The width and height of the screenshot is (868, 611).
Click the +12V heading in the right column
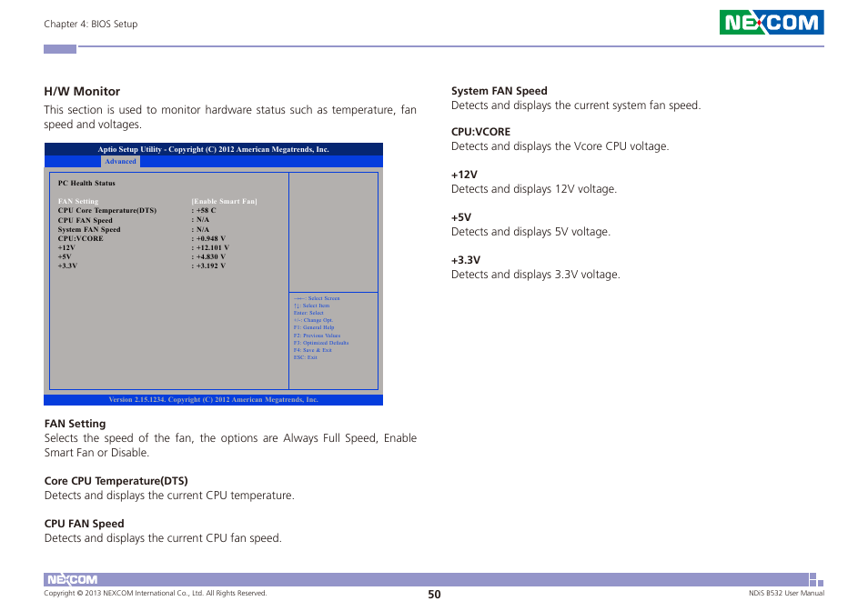pos(464,175)
